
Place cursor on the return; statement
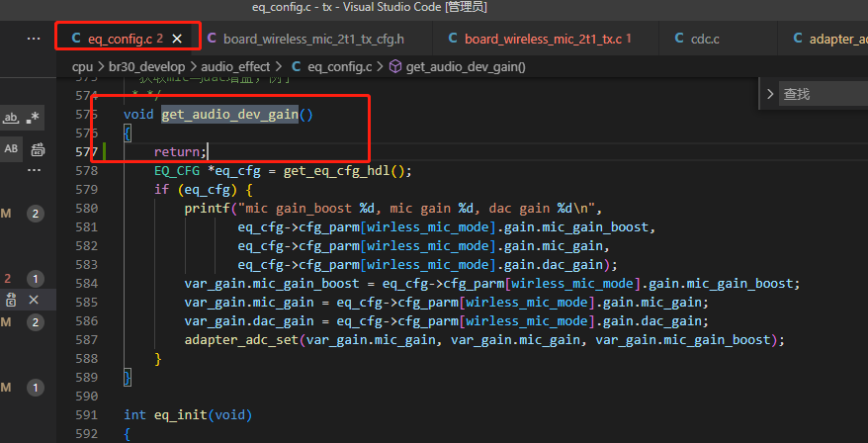click(180, 151)
